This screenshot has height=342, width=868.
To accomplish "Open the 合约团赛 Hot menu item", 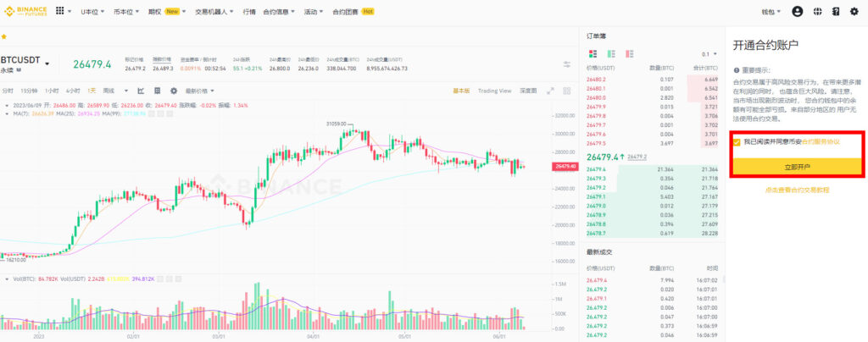I will pyautogui.click(x=353, y=12).
